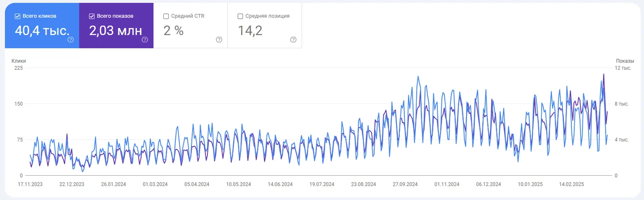Click the 10.01.2025 date label
This screenshot has width=644, height=200.
[x=530, y=184]
